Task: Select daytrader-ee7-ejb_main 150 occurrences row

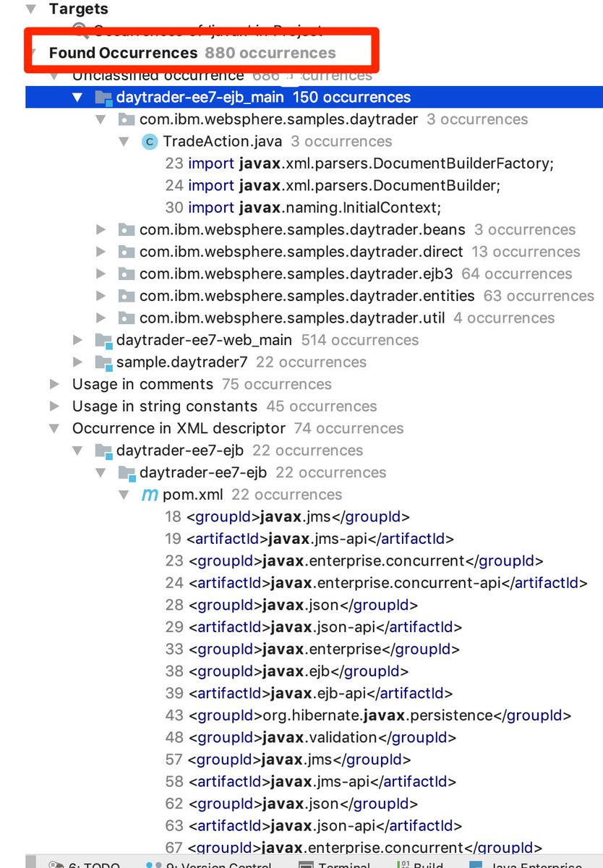Action: tap(314, 98)
